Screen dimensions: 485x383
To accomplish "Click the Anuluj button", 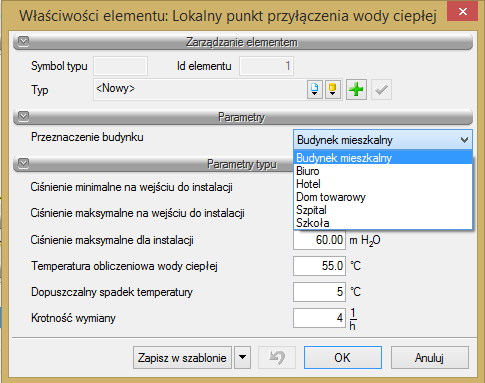I will point(430,358).
